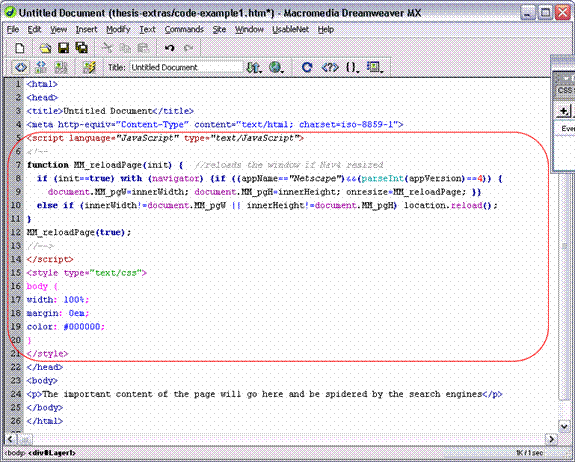Screen dimensions: 575x462
Task: Open the File menu
Action: [13, 29]
